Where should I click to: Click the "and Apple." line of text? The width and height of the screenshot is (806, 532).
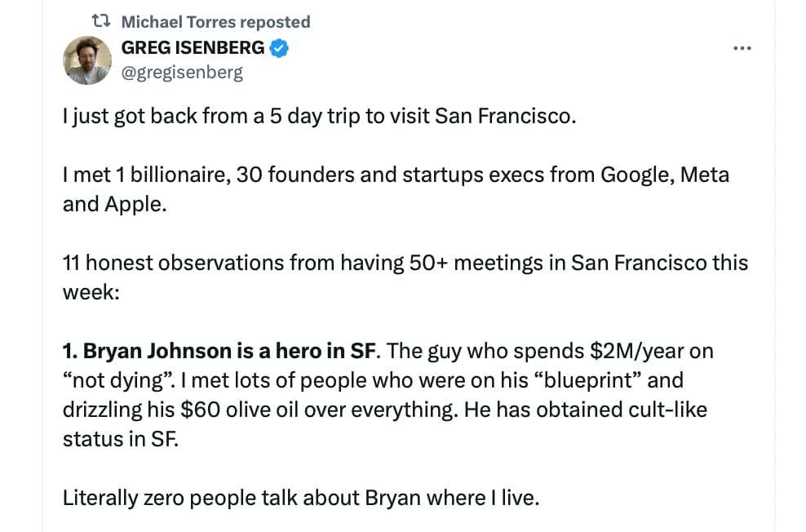click(x=115, y=205)
